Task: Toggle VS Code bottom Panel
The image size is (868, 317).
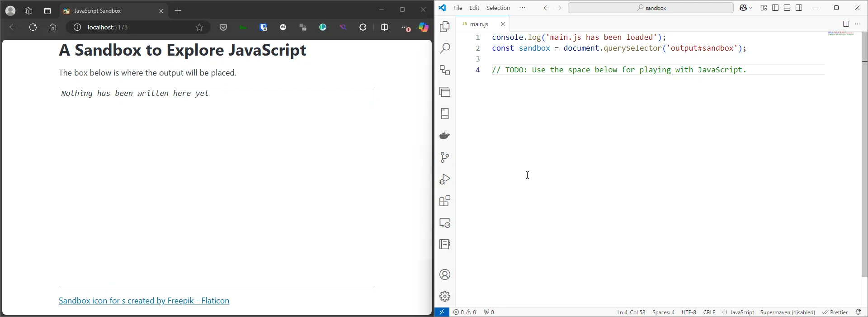Action: click(x=787, y=8)
